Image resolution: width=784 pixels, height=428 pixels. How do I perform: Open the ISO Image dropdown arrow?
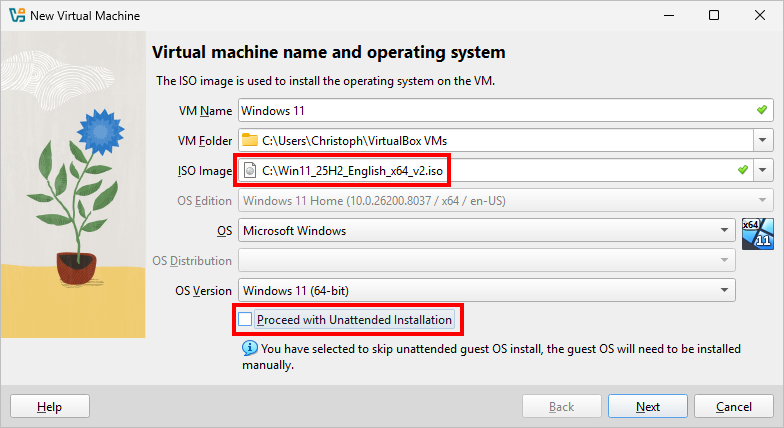point(762,170)
